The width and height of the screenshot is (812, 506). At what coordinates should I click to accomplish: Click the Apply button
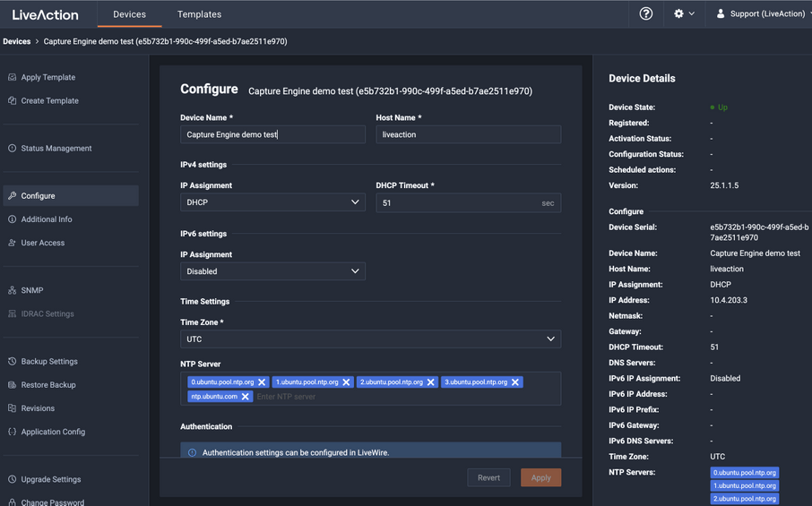(540, 477)
